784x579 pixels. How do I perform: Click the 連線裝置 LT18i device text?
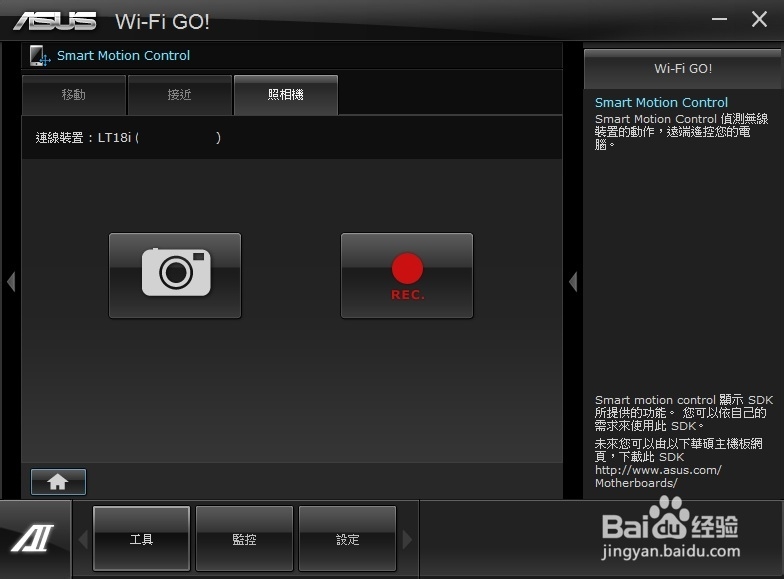click(128, 138)
